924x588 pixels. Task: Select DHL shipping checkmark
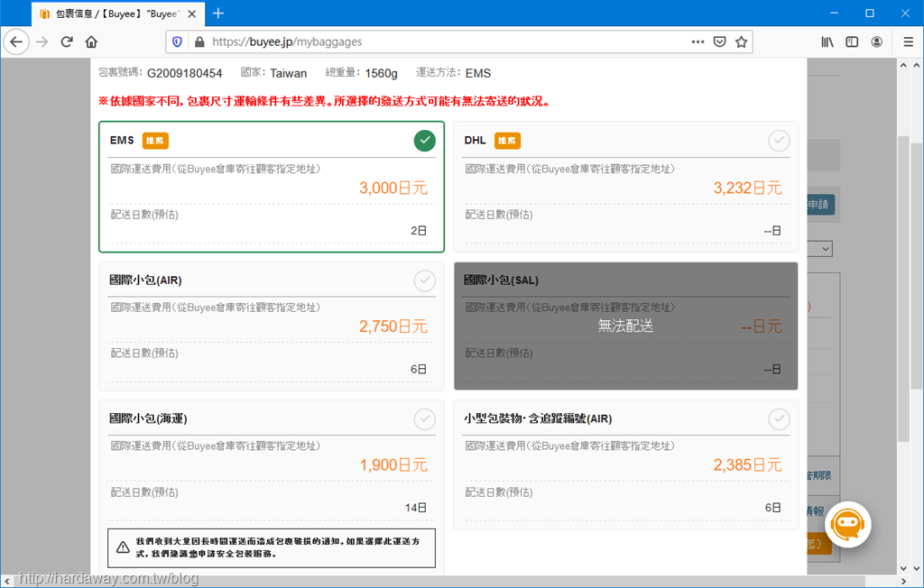[779, 140]
